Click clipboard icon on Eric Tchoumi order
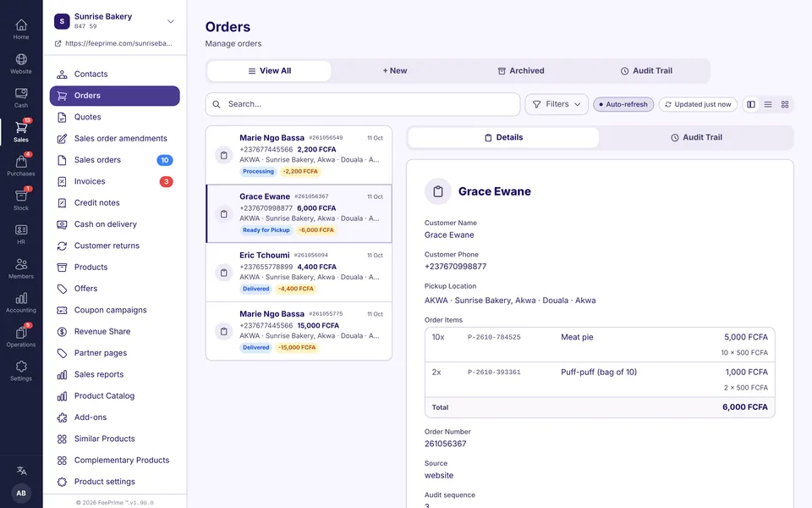 (x=223, y=273)
